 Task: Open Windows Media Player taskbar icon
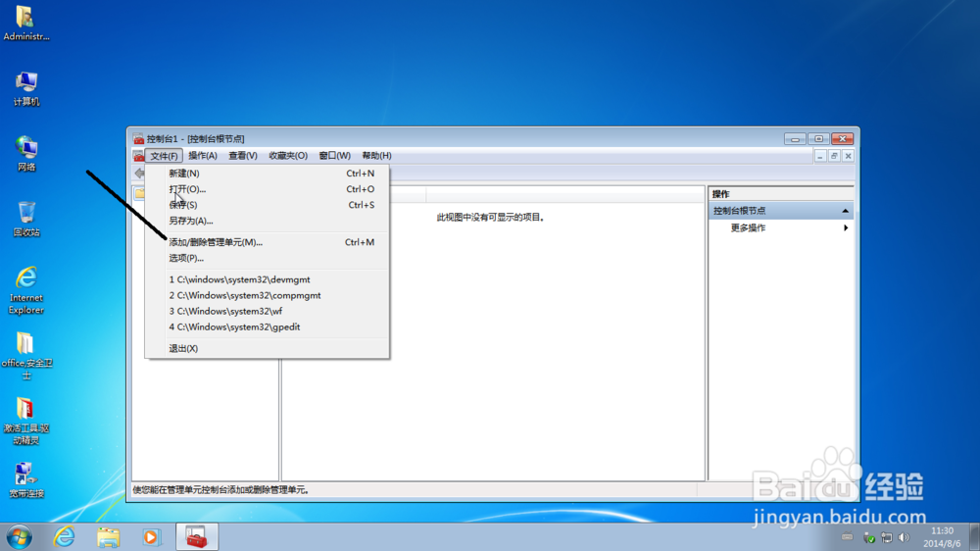click(x=151, y=537)
